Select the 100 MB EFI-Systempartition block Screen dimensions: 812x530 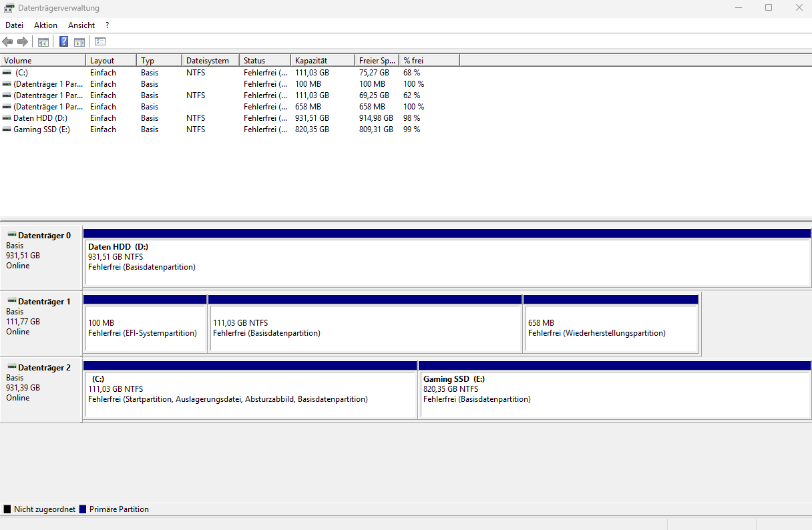coord(145,323)
